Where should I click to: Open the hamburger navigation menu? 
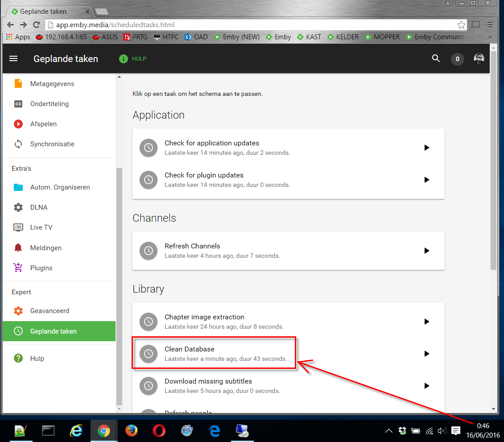pyautogui.click(x=13, y=58)
